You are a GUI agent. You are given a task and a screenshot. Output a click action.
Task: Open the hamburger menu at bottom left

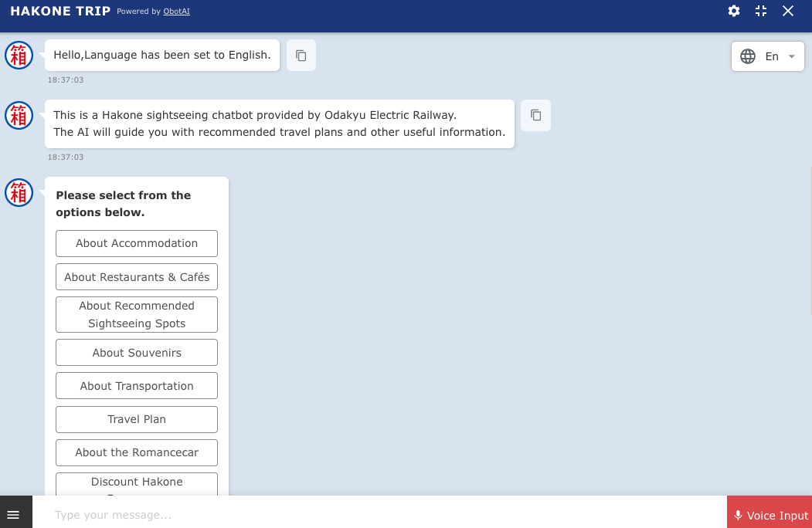tap(13, 515)
